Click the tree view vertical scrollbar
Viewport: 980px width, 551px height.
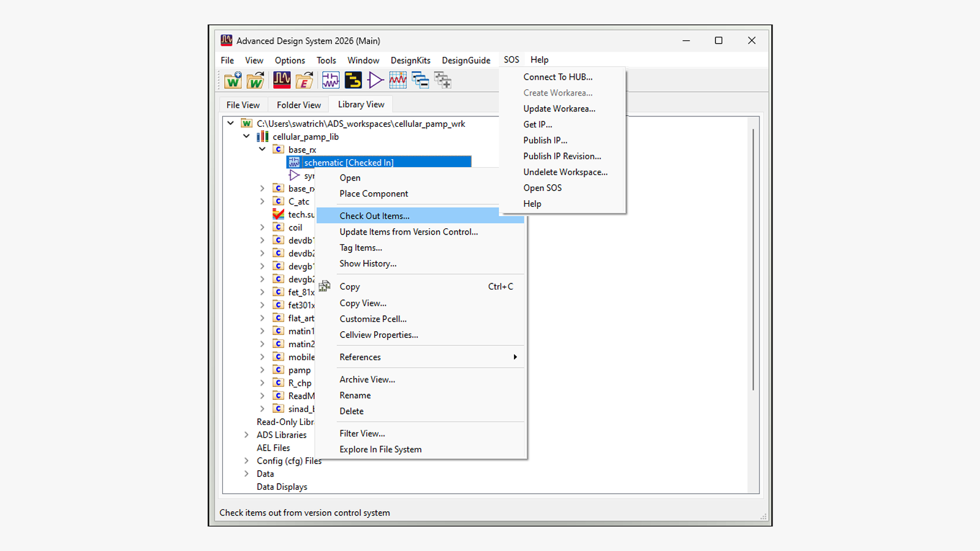pos(753,260)
